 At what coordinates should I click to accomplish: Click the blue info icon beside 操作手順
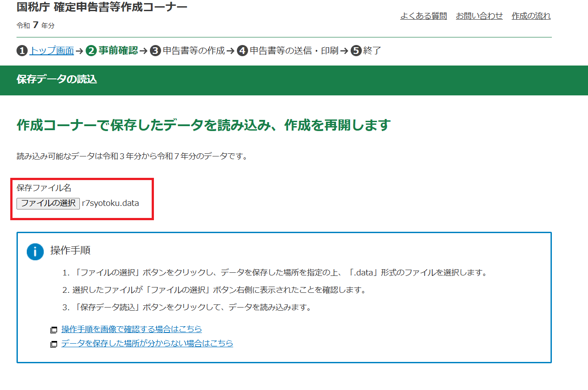tap(35, 251)
